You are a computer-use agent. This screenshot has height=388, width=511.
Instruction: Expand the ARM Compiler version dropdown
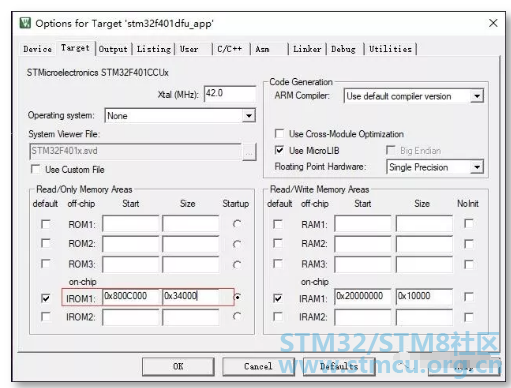[477, 96]
